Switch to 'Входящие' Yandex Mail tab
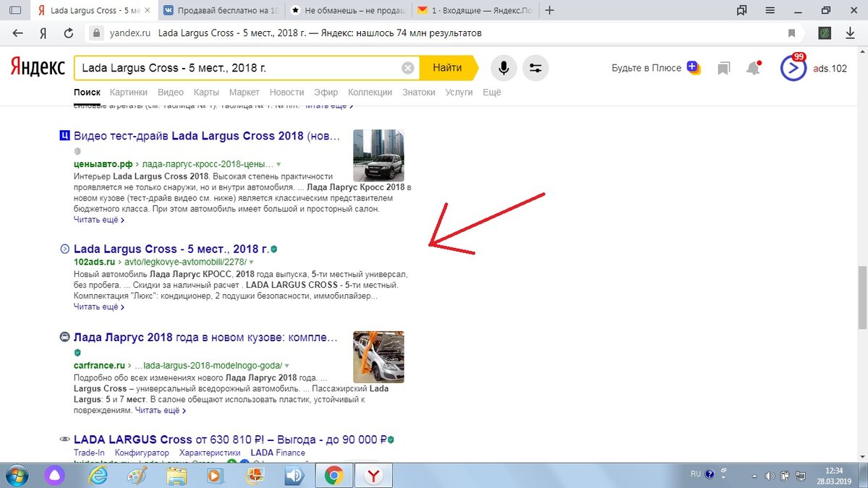Screen dimensions: 868x488 (475, 10)
